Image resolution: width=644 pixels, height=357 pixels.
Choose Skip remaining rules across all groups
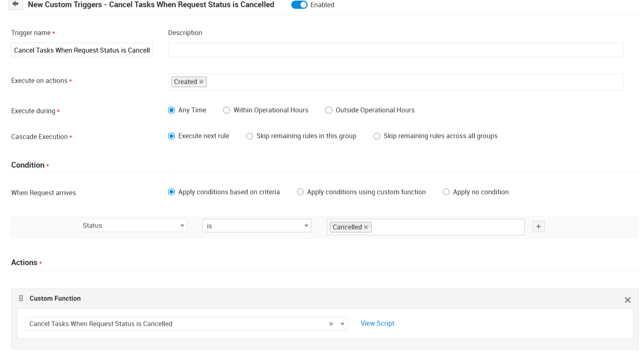point(377,136)
